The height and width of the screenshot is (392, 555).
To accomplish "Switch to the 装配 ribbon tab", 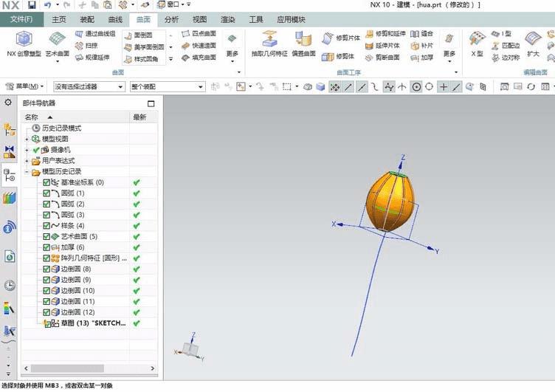I will [87, 19].
